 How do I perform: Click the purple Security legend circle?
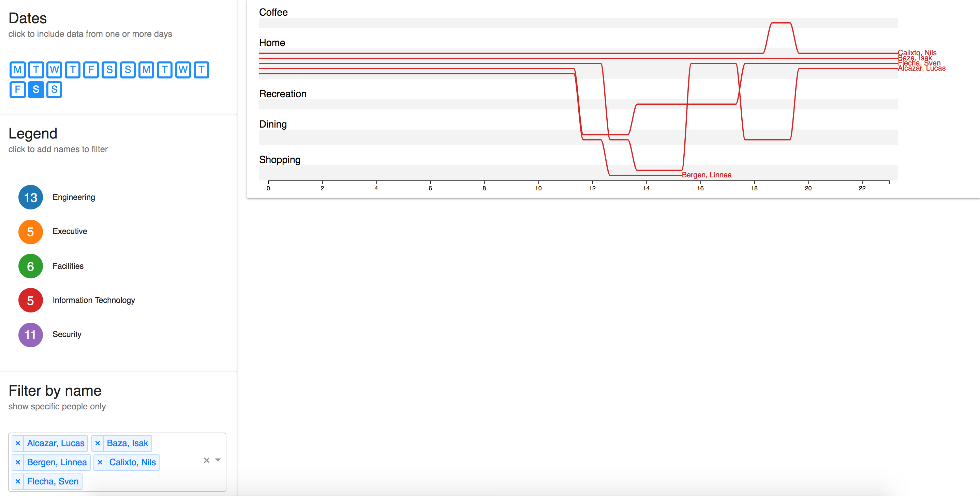[30, 335]
